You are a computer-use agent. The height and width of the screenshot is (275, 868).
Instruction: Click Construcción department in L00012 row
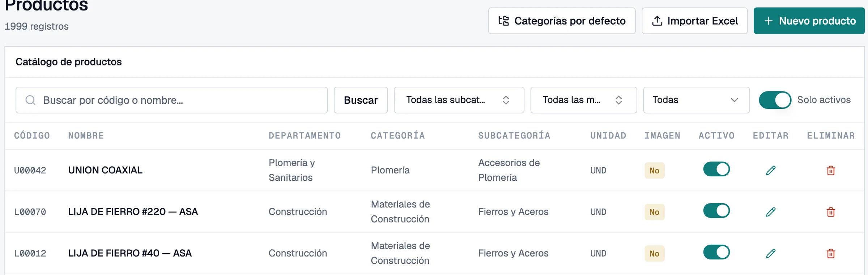(298, 253)
